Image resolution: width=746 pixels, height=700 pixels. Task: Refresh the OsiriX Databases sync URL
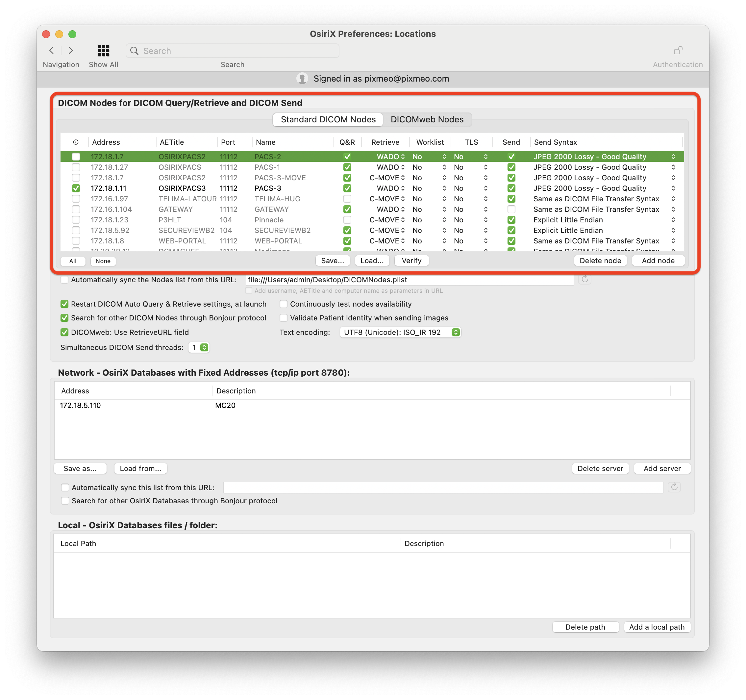(674, 487)
